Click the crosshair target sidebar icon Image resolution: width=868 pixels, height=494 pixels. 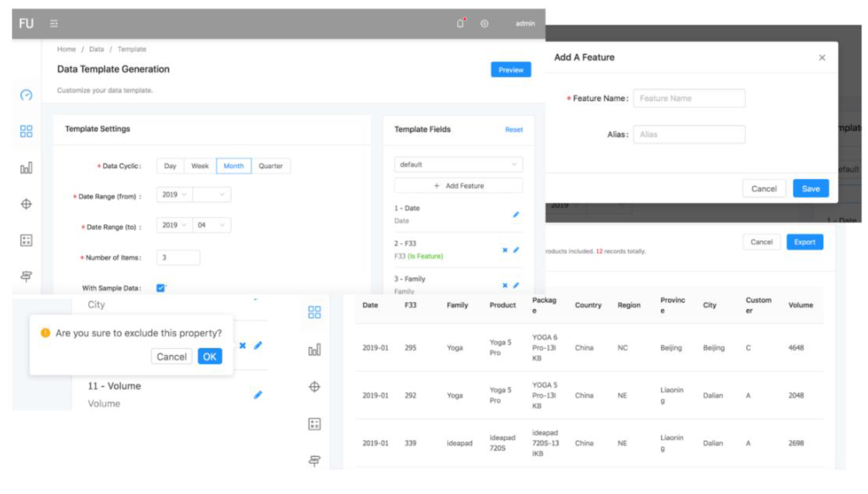coord(26,204)
